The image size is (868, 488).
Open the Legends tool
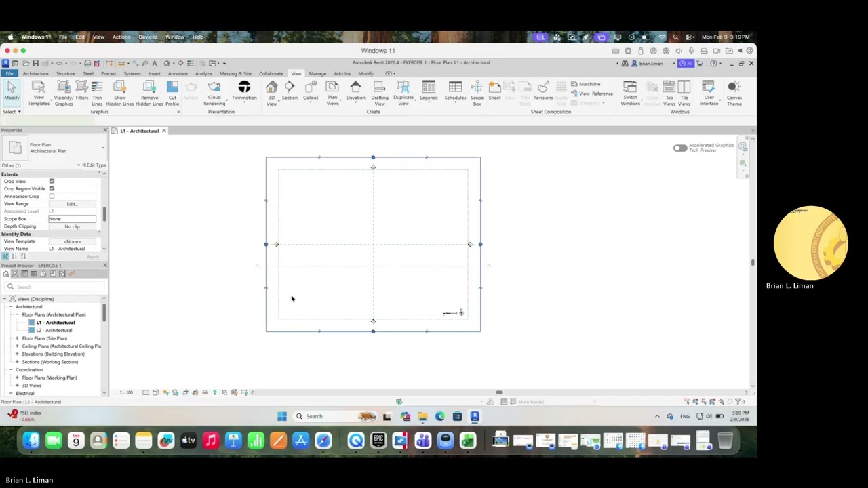click(x=429, y=91)
